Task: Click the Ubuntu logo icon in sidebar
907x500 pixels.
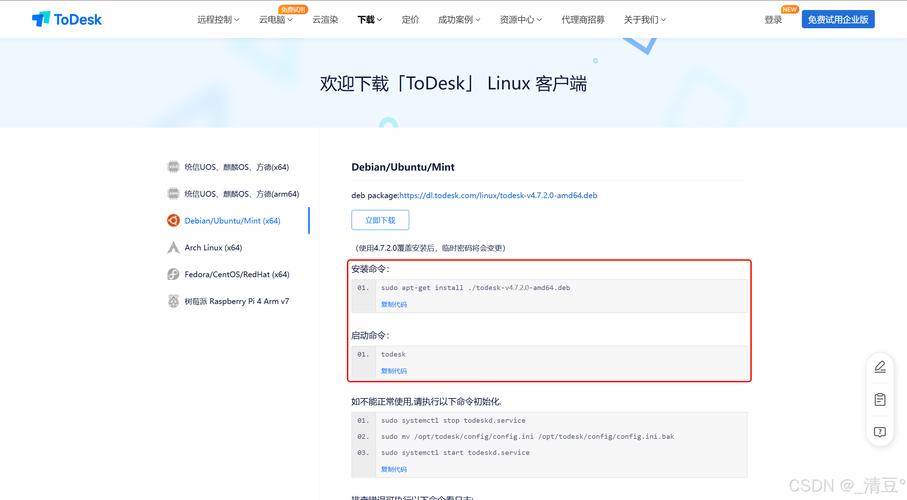Action: click(x=173, y=220)
